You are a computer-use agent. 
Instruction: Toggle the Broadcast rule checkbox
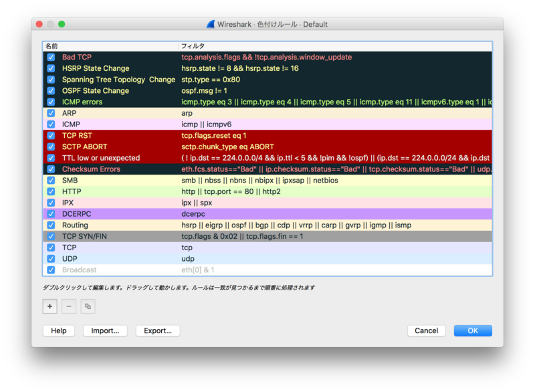pos(51,270)
